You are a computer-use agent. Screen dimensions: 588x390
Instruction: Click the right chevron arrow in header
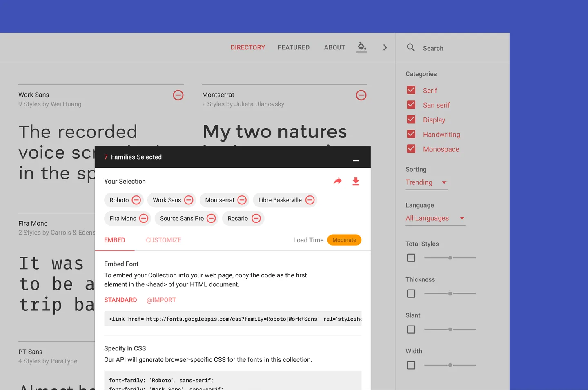point(385,47)
